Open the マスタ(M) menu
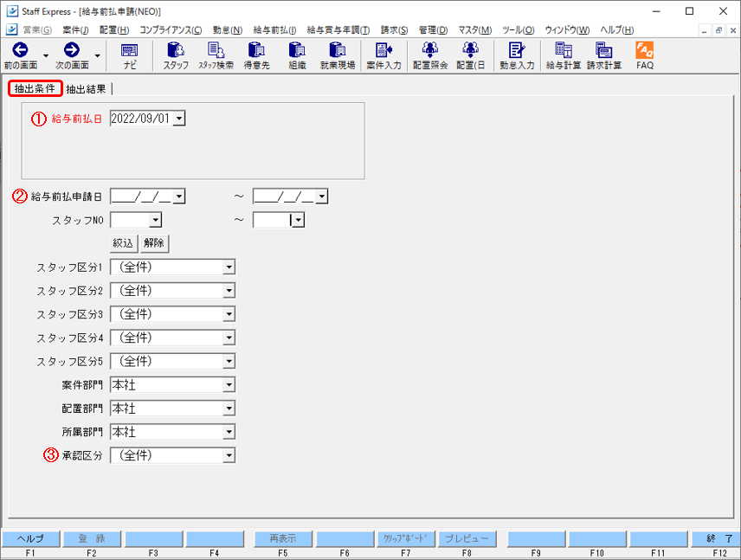The width and height of the screenshot is (741, 560). 475,30
